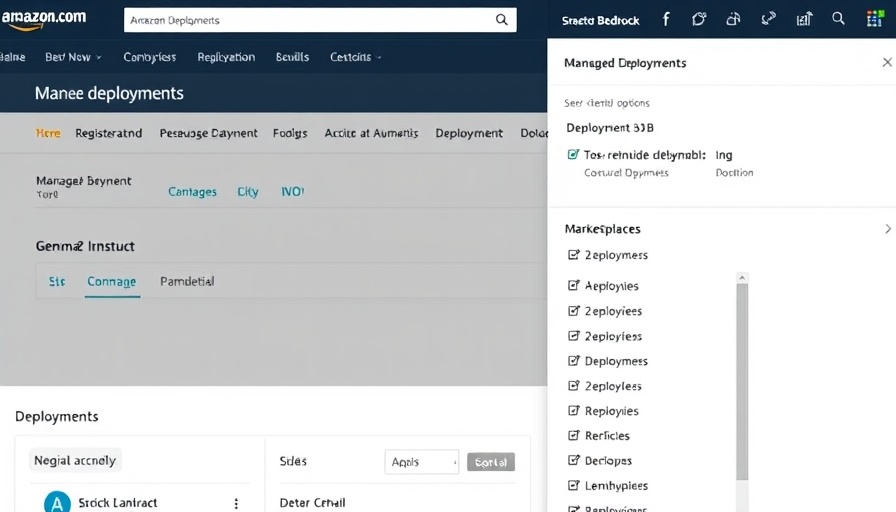Click the 'Stacta Bedrock' account label
Viewport: 896px width, 512px height.
point(600,21)
